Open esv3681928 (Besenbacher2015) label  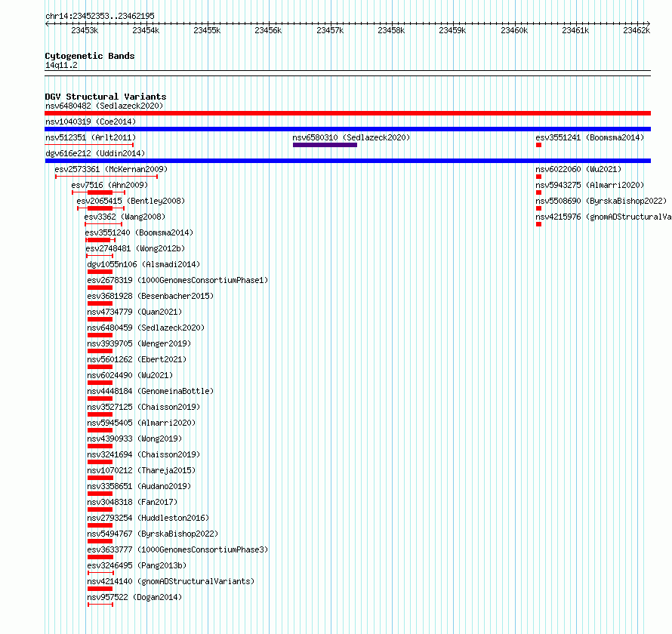pyautogui.click(x=150, y=296)
